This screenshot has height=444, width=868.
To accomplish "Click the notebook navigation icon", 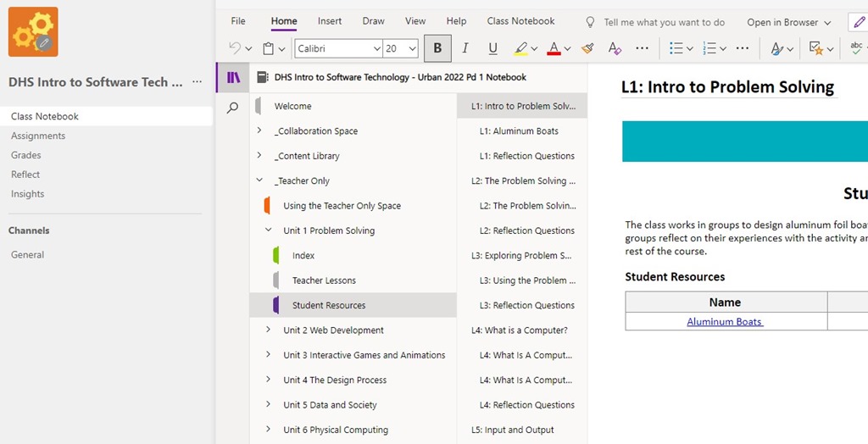I will pos(233,77).
